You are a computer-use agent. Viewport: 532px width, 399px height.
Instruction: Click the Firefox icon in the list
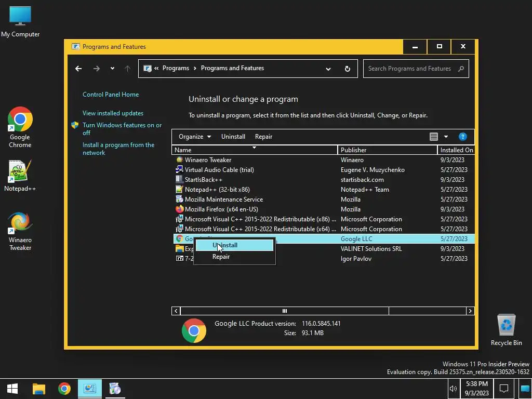coord(179,209)
